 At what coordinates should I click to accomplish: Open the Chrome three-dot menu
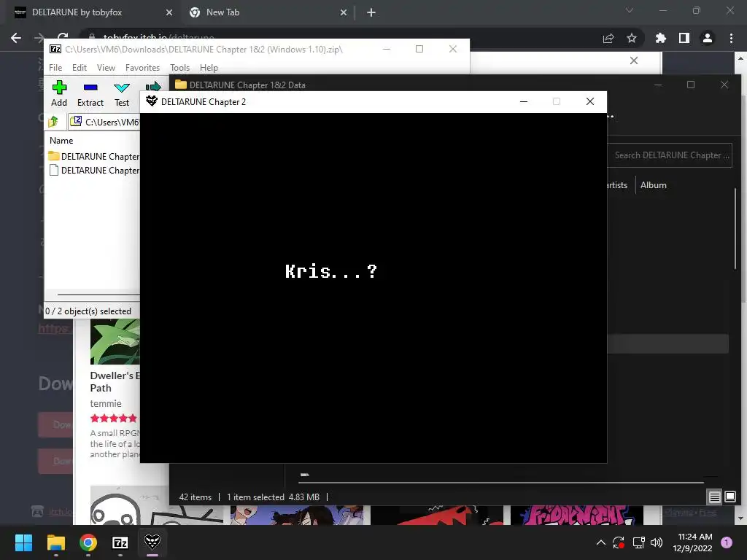(x=731, y=38)
